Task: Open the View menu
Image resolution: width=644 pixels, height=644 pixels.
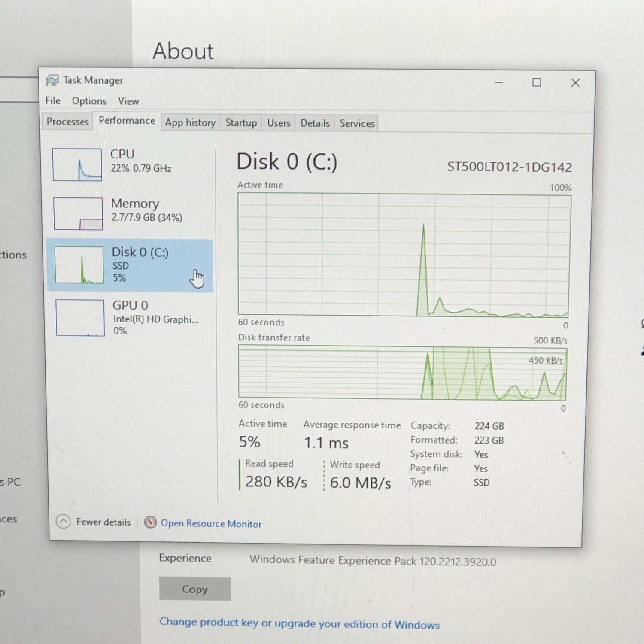Action: click(128, 101)
